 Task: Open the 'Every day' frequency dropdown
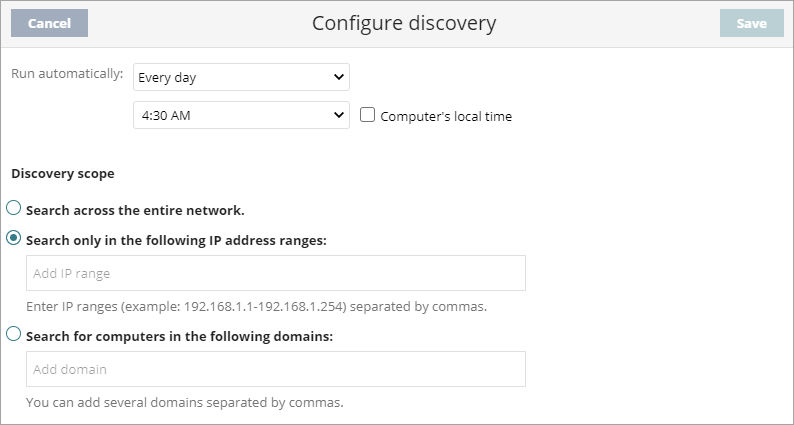[x=240, y=77]
